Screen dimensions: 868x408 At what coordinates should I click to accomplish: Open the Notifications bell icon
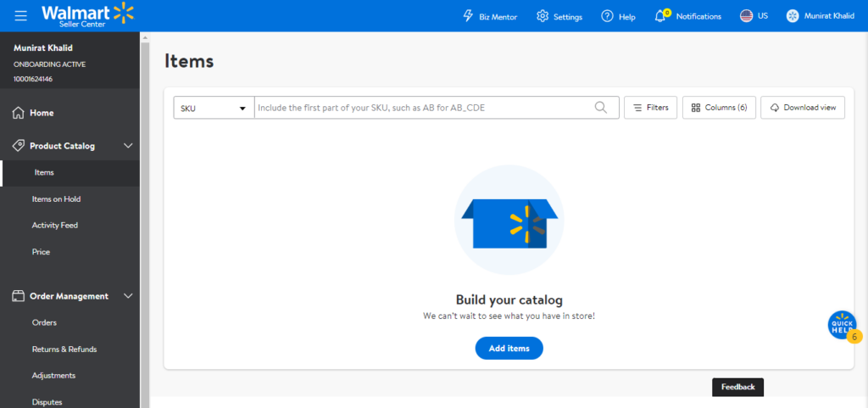coord(660,16)
